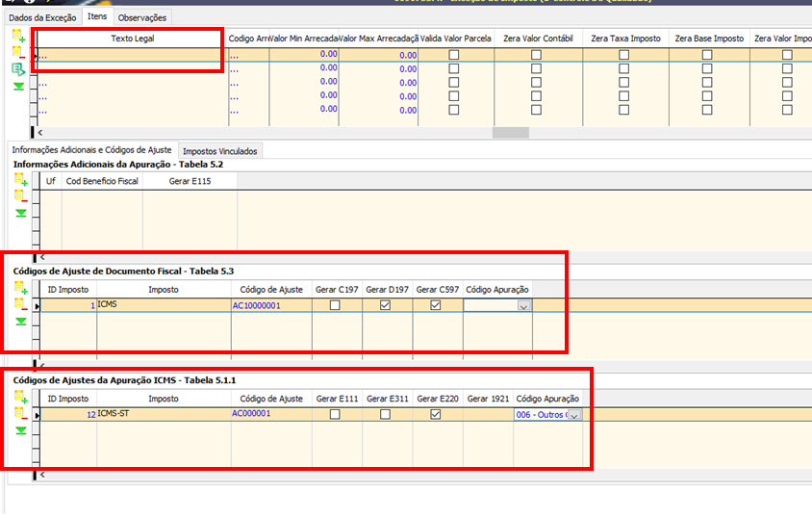This screenshot has height=518, width=812.
Task: Open the Impostos Vinculados tab
Action: point(219,151)
